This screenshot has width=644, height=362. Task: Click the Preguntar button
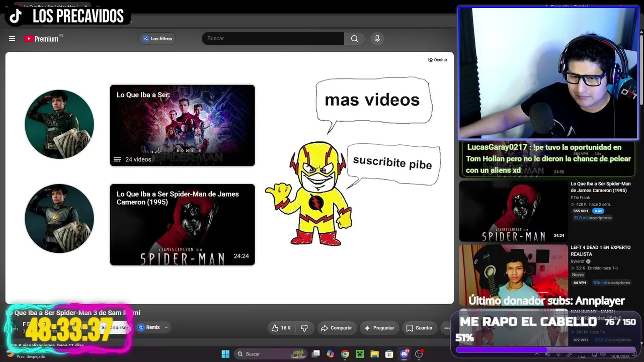[379, 328]
